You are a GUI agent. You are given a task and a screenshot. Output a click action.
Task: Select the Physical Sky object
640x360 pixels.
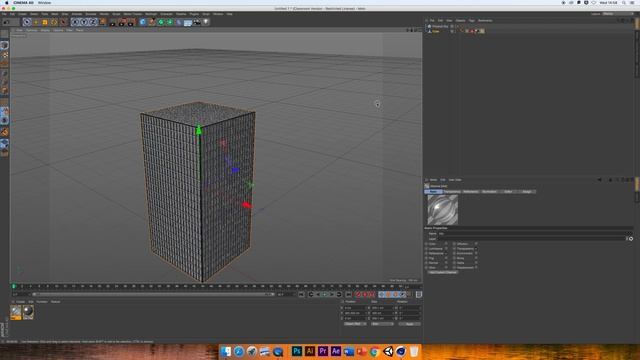pos(440,26)
